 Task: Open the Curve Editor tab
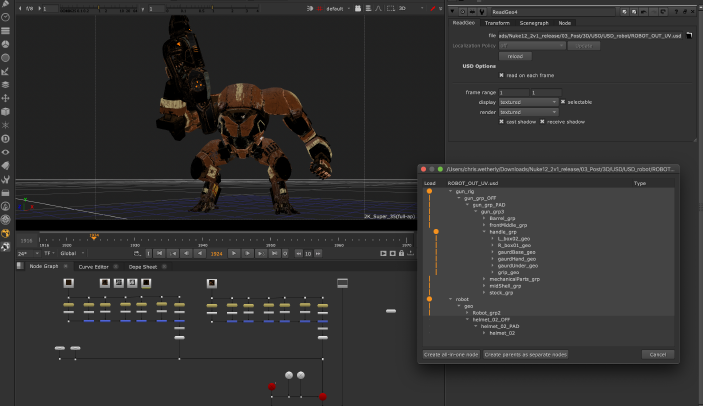point(93,267)
